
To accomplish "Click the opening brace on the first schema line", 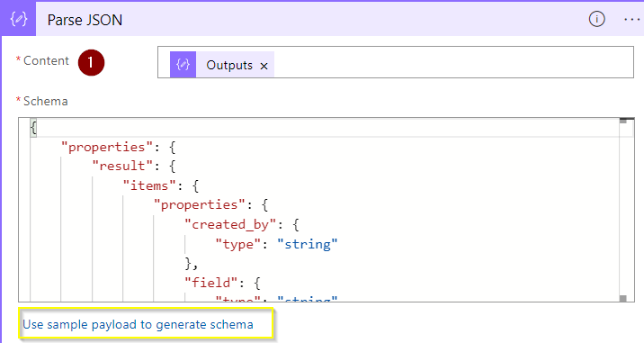I will [x=33, y=128].
